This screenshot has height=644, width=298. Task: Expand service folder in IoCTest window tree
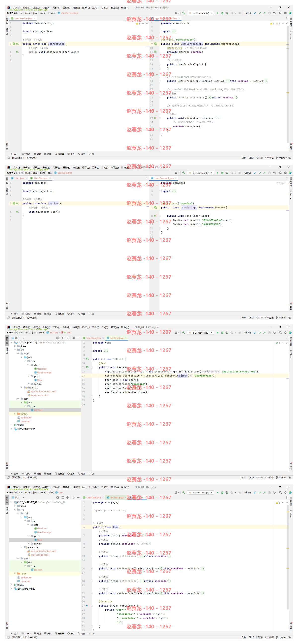(28, 384)
